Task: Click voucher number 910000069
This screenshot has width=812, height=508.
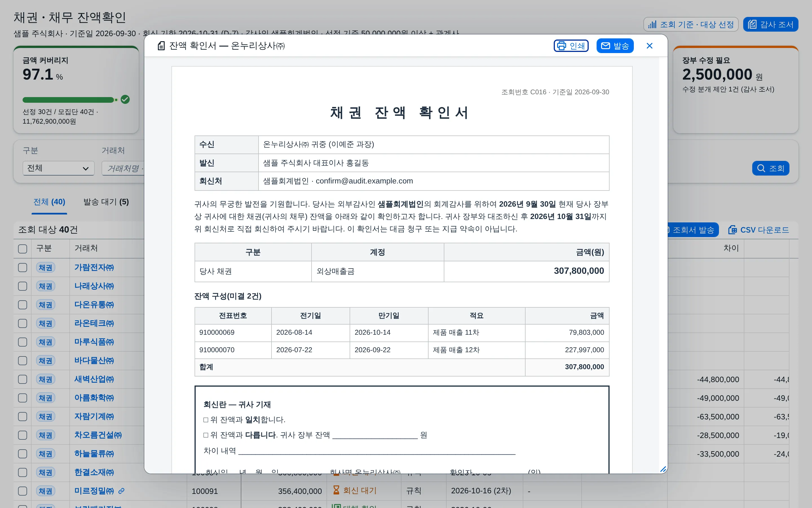Action: click(x=217, y=332)
